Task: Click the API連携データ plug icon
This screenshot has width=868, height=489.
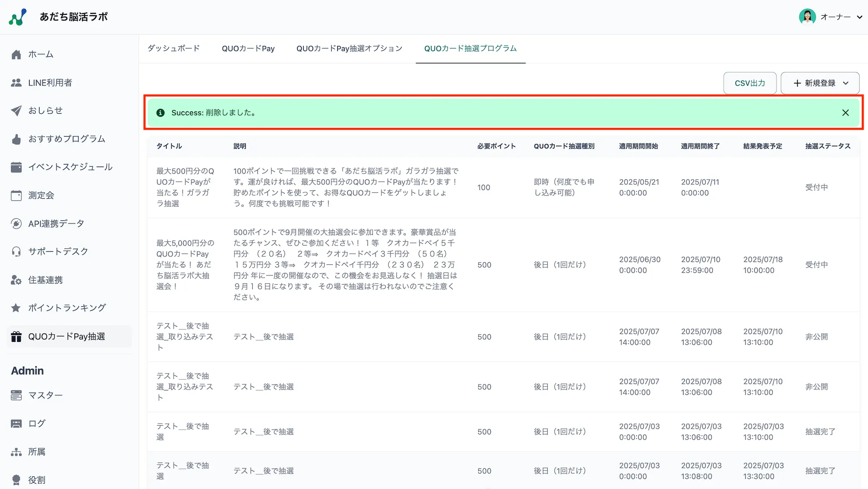Action: (16, 223)
